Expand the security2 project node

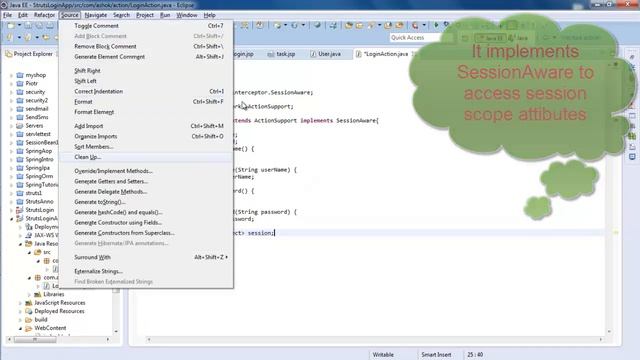[x=11, y=100]
